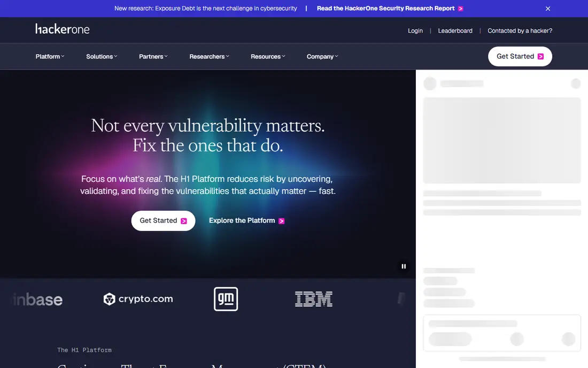This screenshot has height=368, width=588.
Task: Click the crypto.com logo
Action: tap(138, 299)
